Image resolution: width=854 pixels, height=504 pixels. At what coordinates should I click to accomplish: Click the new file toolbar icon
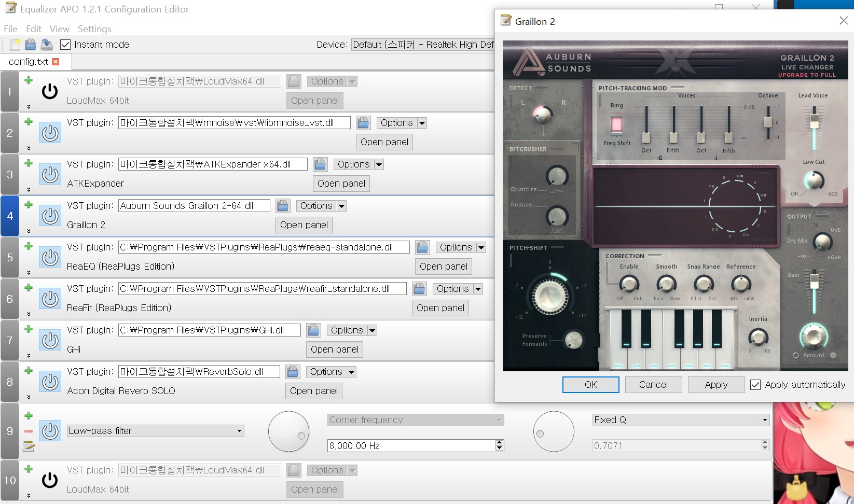click(x=15, y=45)
